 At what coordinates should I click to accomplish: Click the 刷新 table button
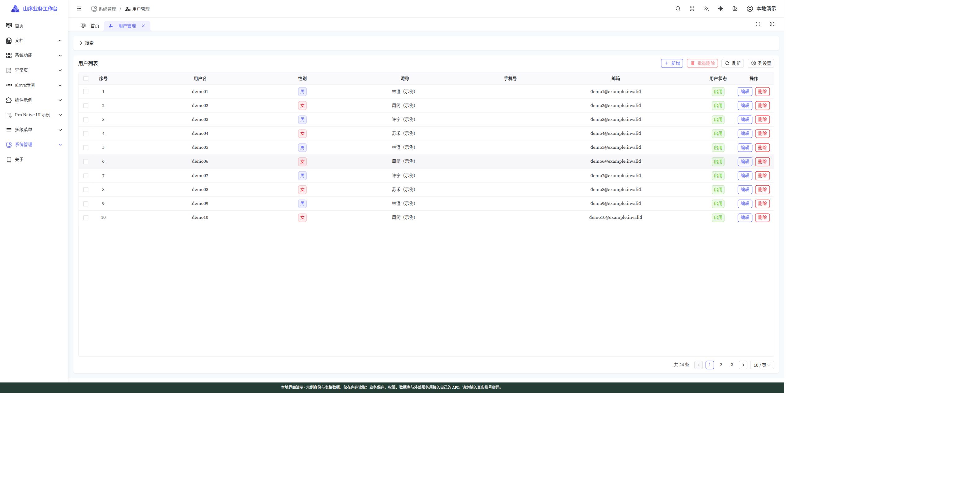click(733, 64)
